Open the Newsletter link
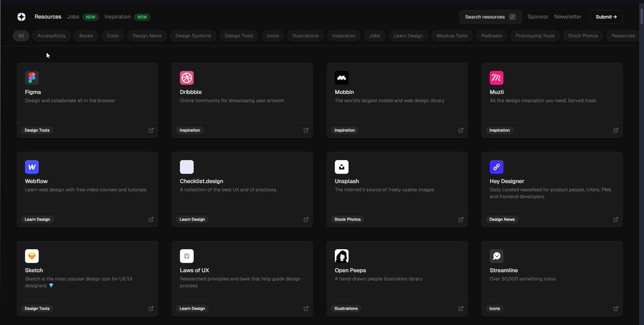Viewport: 644px width, 325px height. (568, 17)
